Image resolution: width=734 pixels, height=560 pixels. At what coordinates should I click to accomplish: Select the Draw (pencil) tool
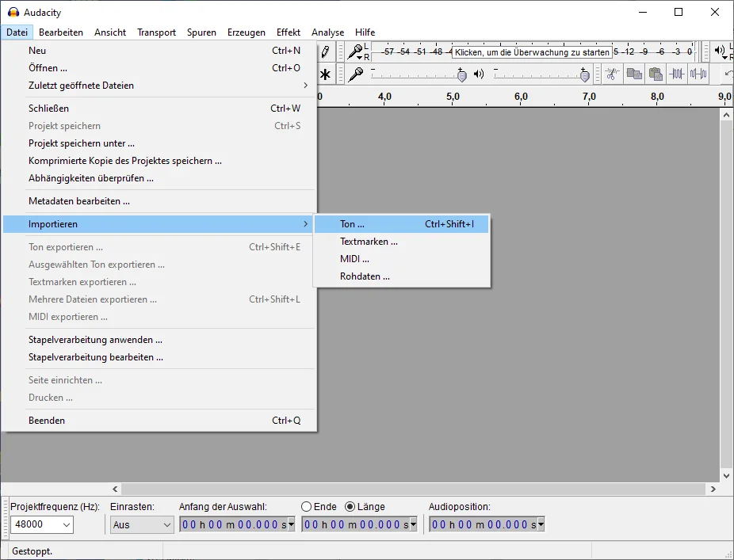tap(324, 52)
